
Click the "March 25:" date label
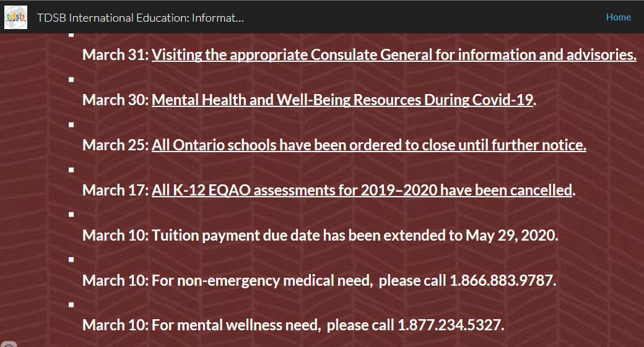point(115,145)
